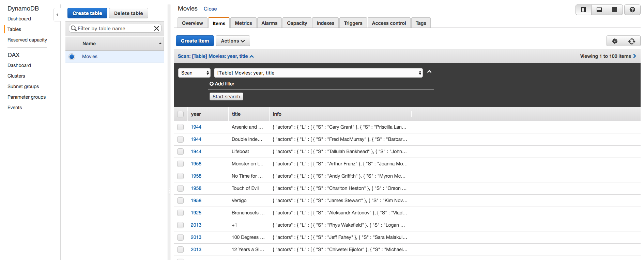Check the No Time for ... row checkbox
This screenshot has height=260, width=644.
[x=181, y=176]
